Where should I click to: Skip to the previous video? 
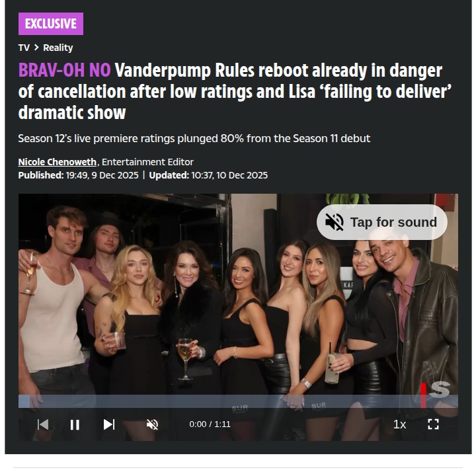(x=43, y=424)
